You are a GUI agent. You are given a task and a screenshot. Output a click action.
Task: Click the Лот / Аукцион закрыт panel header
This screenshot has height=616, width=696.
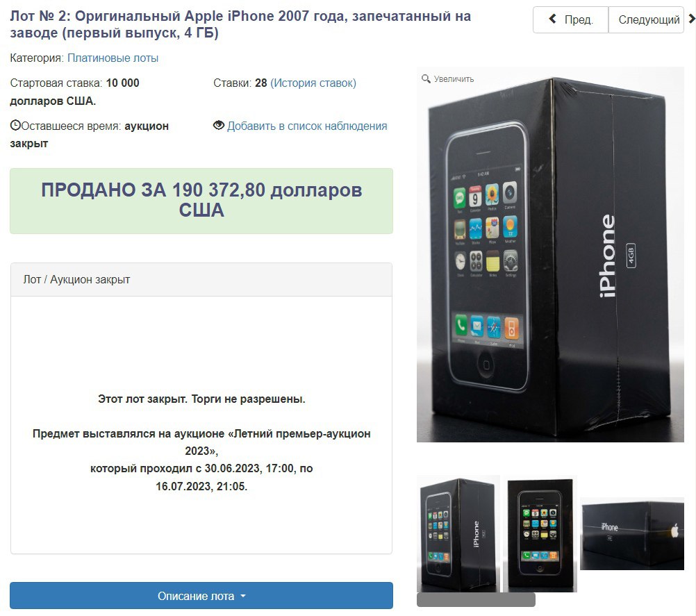[201, 280]
